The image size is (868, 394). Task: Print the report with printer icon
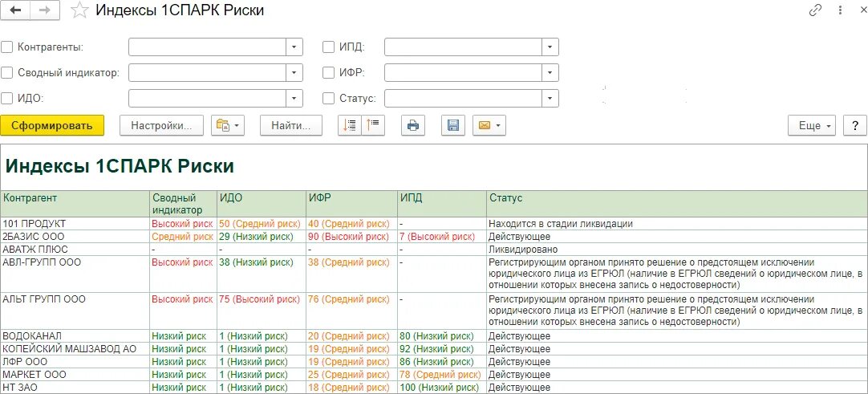tap(413, 126)
